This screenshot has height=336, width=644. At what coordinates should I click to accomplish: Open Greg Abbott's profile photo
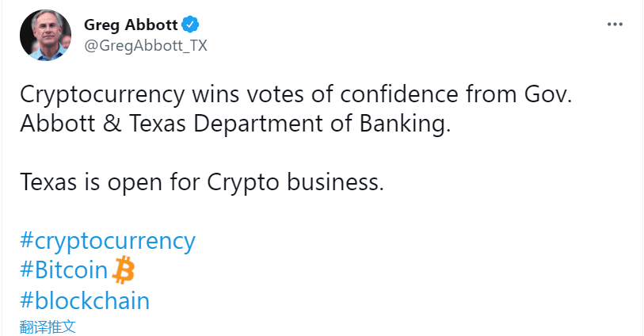46,36
